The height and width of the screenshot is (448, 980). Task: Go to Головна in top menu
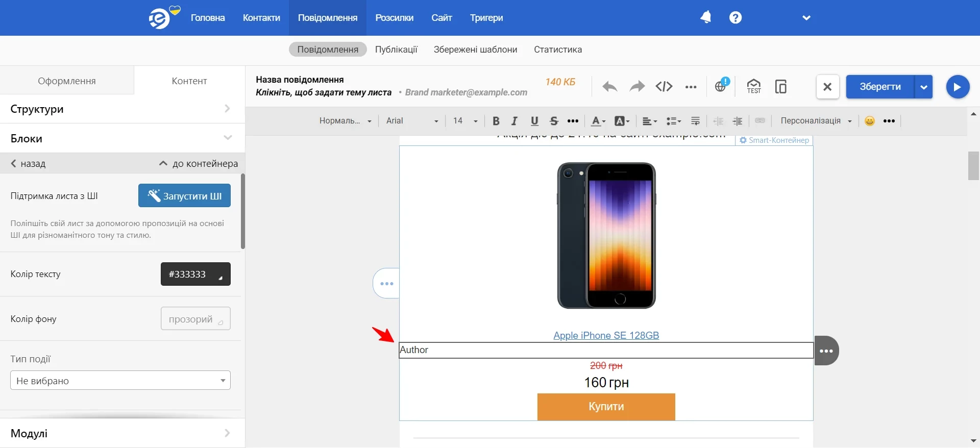(x=208, y=18)
